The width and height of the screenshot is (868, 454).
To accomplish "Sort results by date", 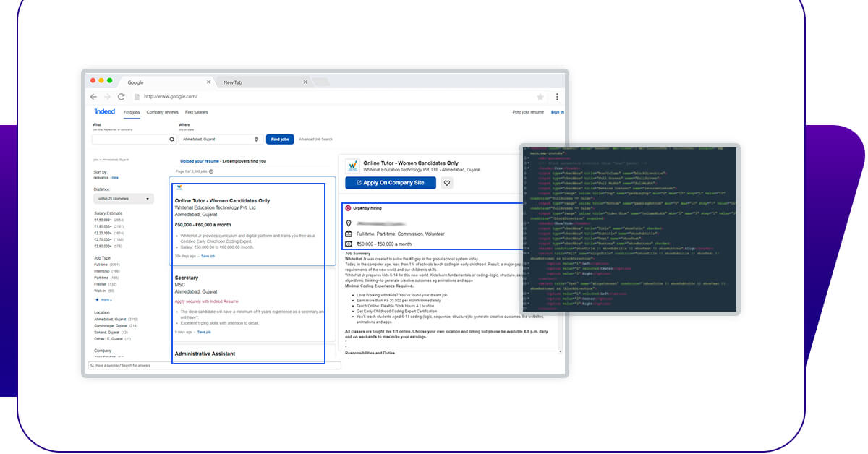I will coord(115,177).
